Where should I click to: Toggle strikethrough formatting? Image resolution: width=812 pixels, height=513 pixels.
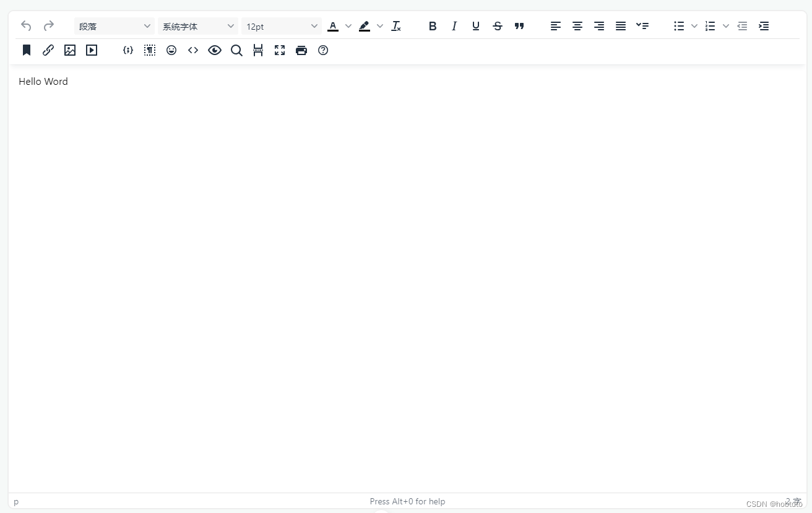(498, 26)
